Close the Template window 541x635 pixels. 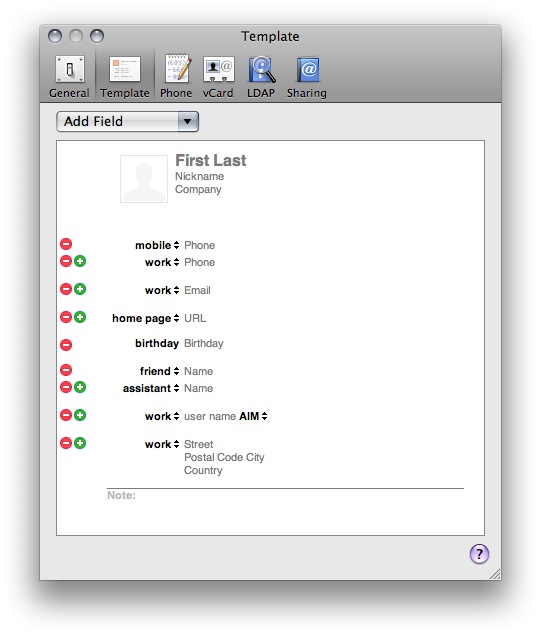click(x=55, y=36)
